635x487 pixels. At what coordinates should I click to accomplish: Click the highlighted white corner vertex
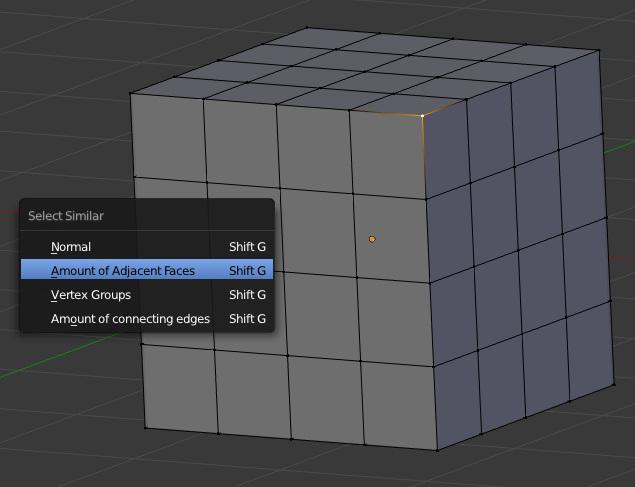pos(422,116)
